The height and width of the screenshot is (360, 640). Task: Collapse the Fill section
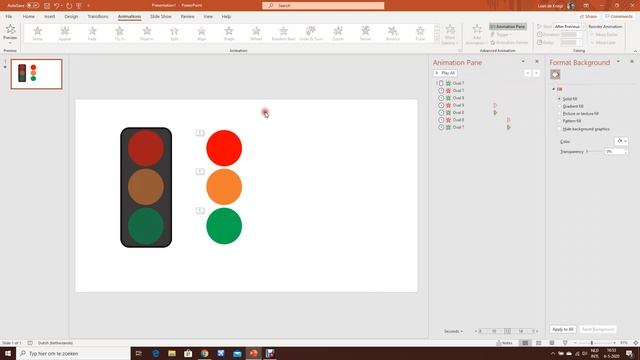pyautogui.click(x=554, y=89)
